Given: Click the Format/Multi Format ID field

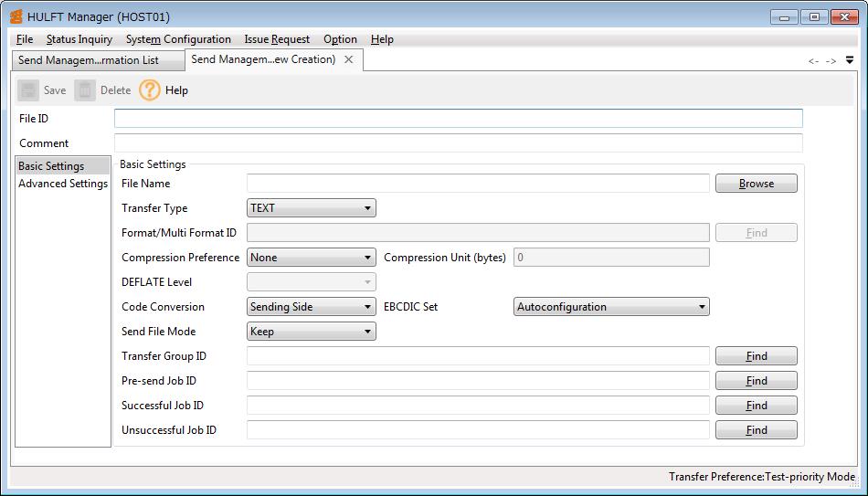Looking at the screenshot, I should point(478,233).
